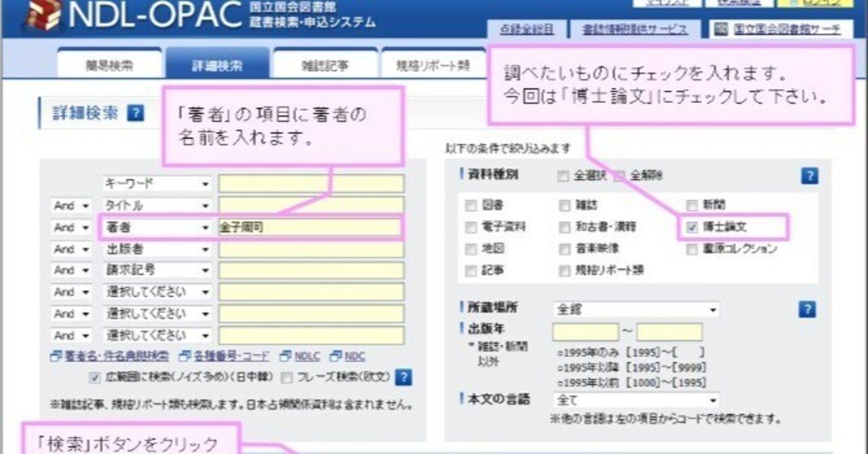Open help next to 所蔵場所 section
The image size is (868, 454).
[x=807, y=309]
